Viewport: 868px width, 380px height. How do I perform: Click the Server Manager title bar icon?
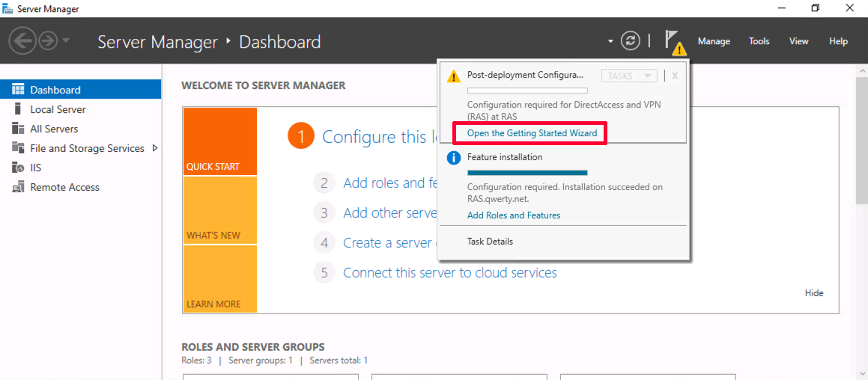tap(7, 9)
